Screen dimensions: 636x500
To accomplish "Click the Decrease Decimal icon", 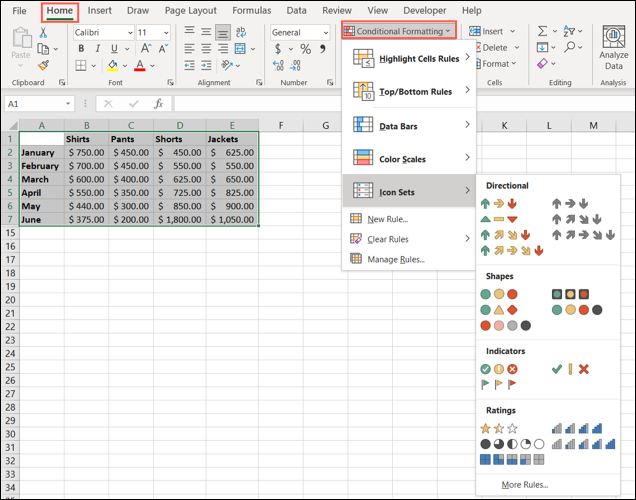I will click(x=295, y=65).
